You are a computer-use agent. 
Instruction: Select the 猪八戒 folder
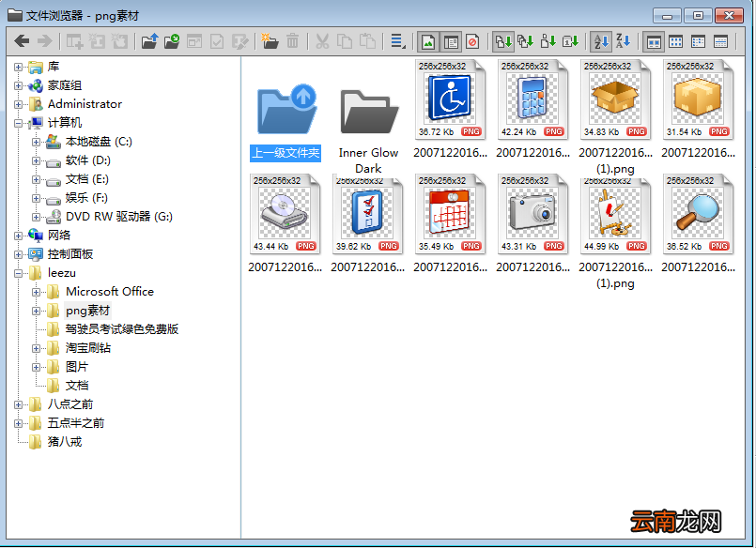coord(65,442)
